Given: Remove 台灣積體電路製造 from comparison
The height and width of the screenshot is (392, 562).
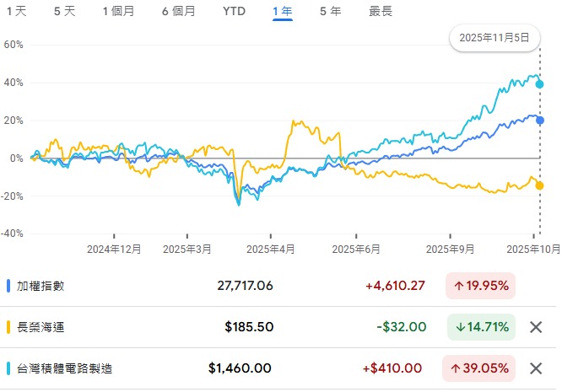Looking at the screenshot, I should (x=536, y=368).
